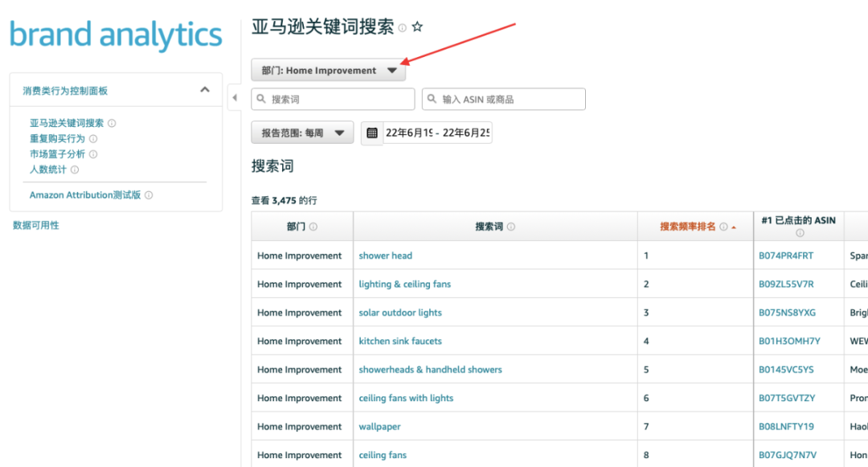The width and height of the screenshot is (868, 467).
Task: Open ASIN B01H3OMH7Y link
Action: coord(789,342)
